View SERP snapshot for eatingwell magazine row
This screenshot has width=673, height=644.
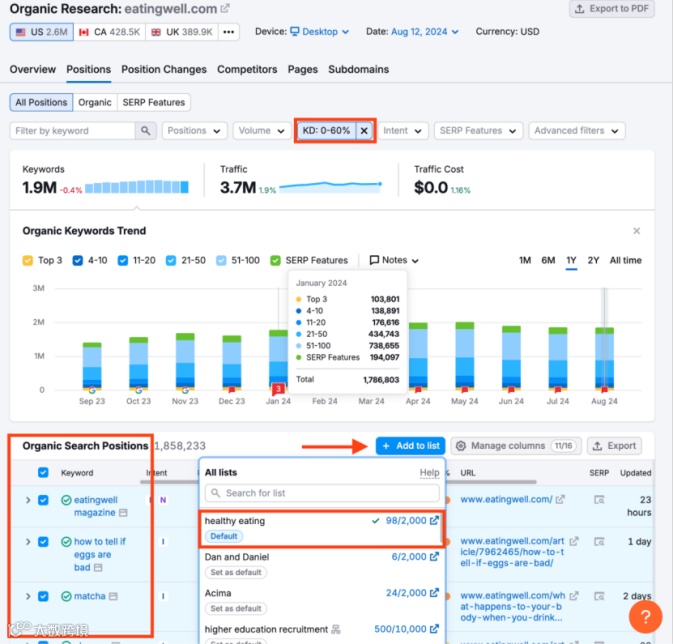(x=599, y=500)
